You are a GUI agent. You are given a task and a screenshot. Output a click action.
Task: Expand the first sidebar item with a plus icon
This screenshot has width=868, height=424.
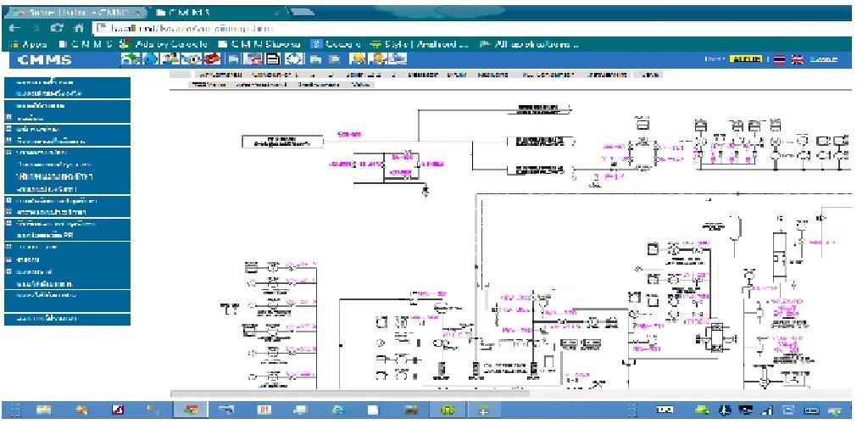pyautogui.click(x=8, y=119)
